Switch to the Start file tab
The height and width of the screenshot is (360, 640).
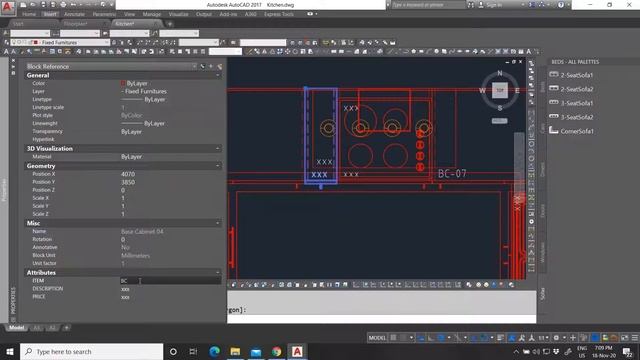click(18, 24)
